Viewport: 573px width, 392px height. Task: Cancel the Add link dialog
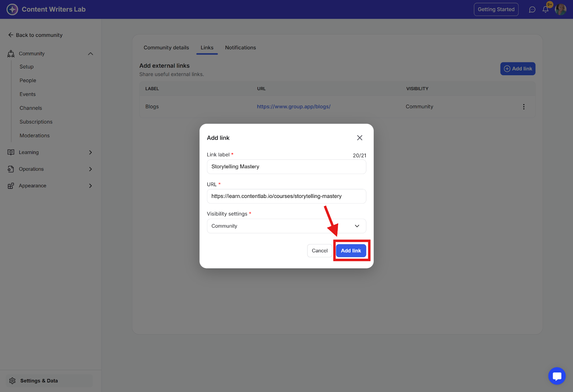pyautogui.click(x=319, y=251)
